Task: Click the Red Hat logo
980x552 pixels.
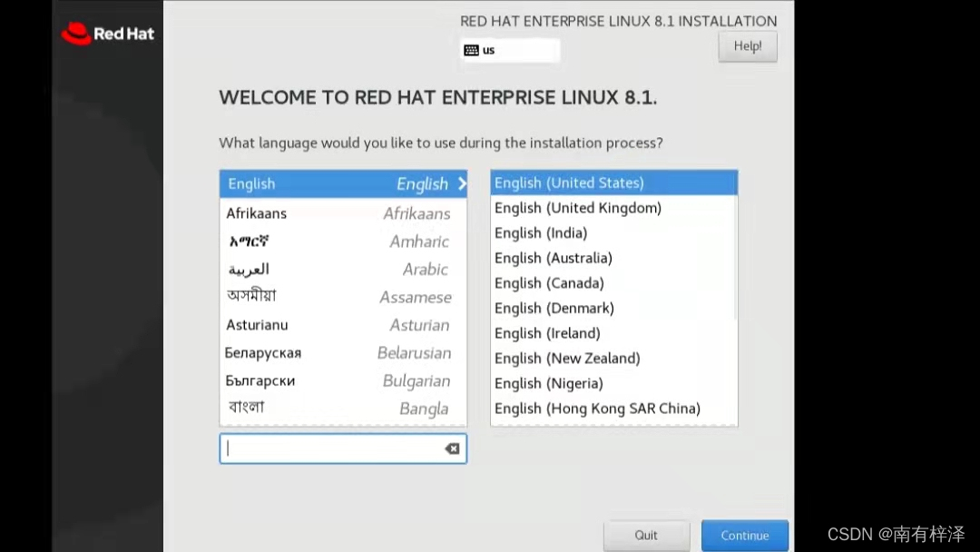Action: click(107, 34)
